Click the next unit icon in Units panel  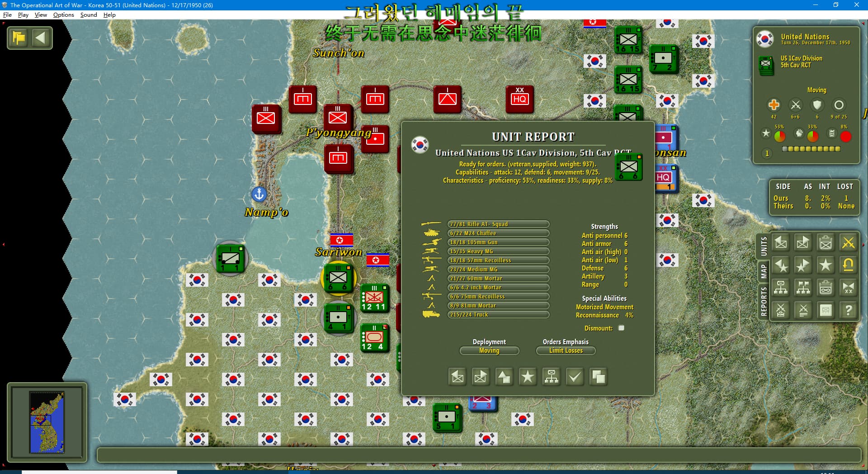[803, 243]
